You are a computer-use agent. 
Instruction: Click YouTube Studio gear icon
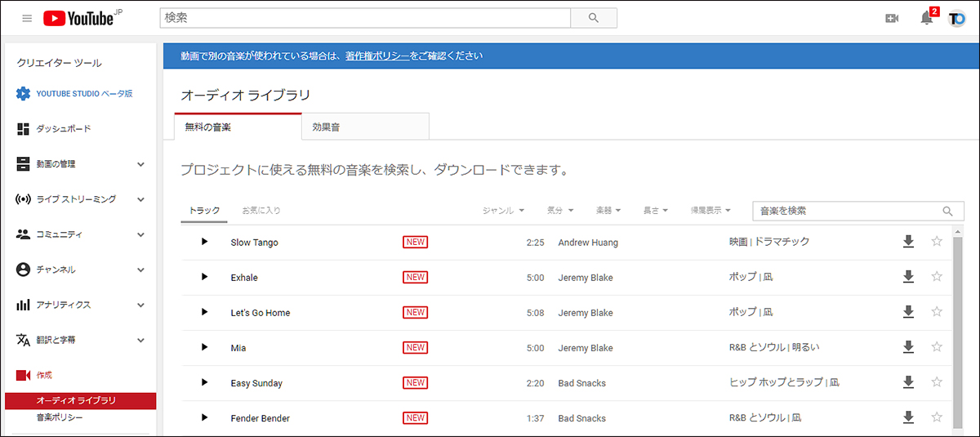[x=23, y=93]
